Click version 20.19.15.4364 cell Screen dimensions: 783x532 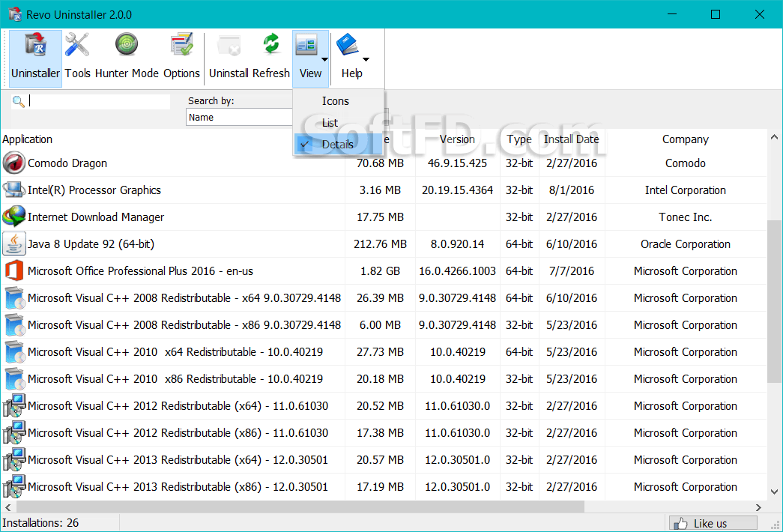pos(457,190)
